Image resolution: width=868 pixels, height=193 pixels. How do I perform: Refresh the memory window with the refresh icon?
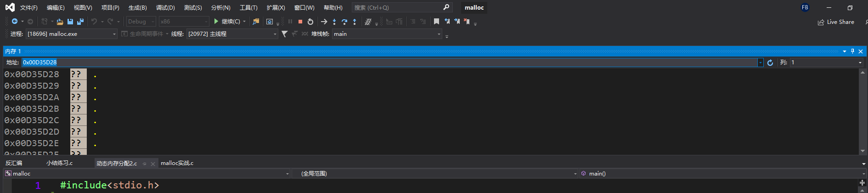[x=770, y=62]
